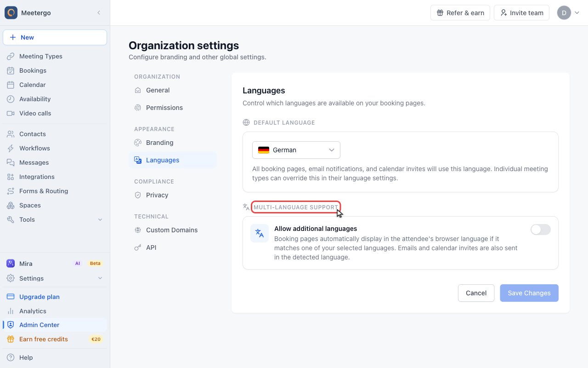The width and height of the screenshot is (588, 368).
Task: Click the Allow additional languages translate icon
Action: coord(260,233)
